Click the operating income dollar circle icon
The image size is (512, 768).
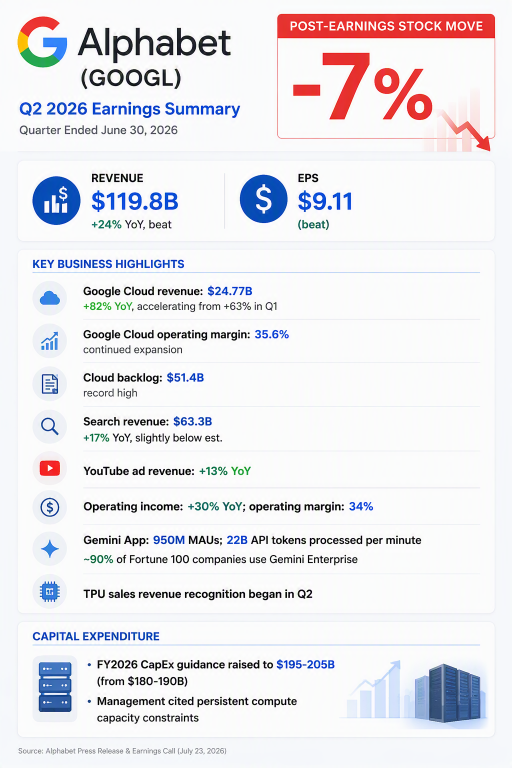(x=49, y=507)
